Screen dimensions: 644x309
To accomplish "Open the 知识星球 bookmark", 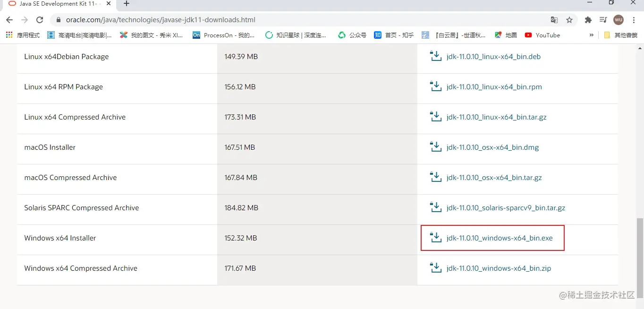I will 296,35.
